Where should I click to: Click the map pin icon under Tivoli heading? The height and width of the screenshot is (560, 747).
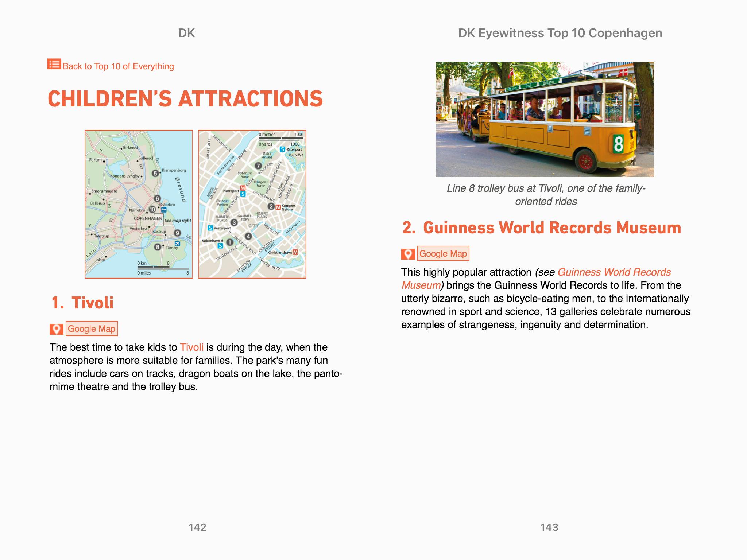pos(57,329)
